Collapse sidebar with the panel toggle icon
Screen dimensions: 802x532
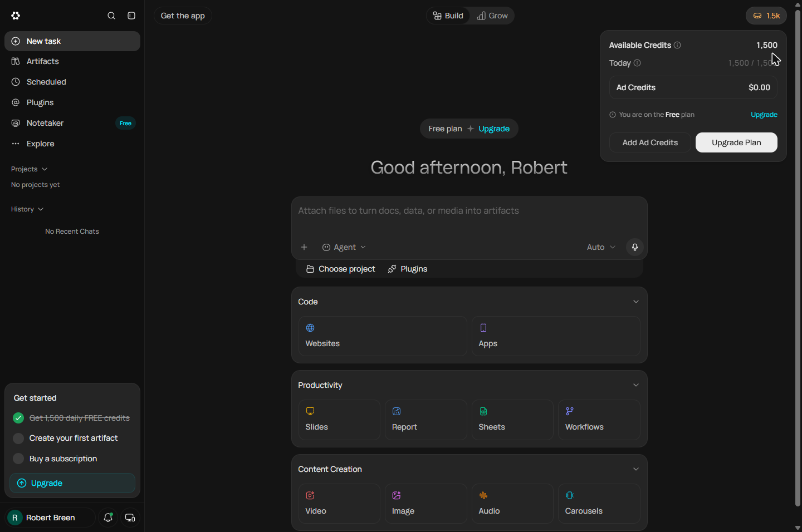coord(131,16)
